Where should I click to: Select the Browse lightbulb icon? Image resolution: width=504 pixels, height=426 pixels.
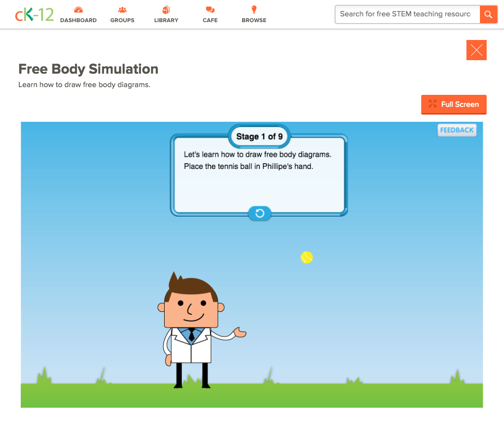(254, 9)
